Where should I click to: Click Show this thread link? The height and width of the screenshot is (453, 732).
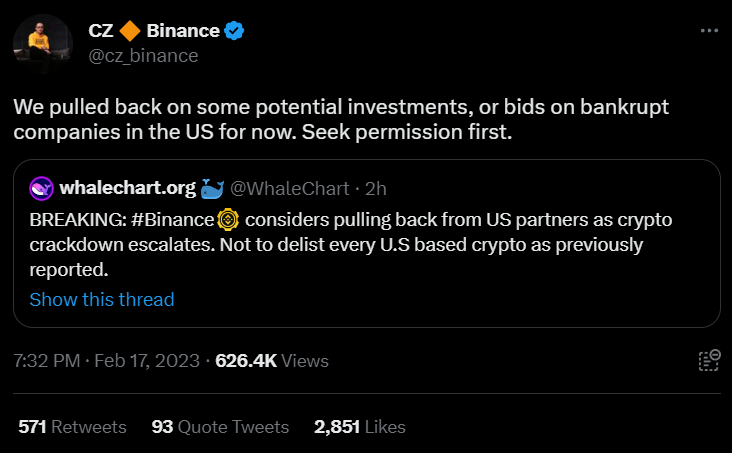tap(102, 299)
